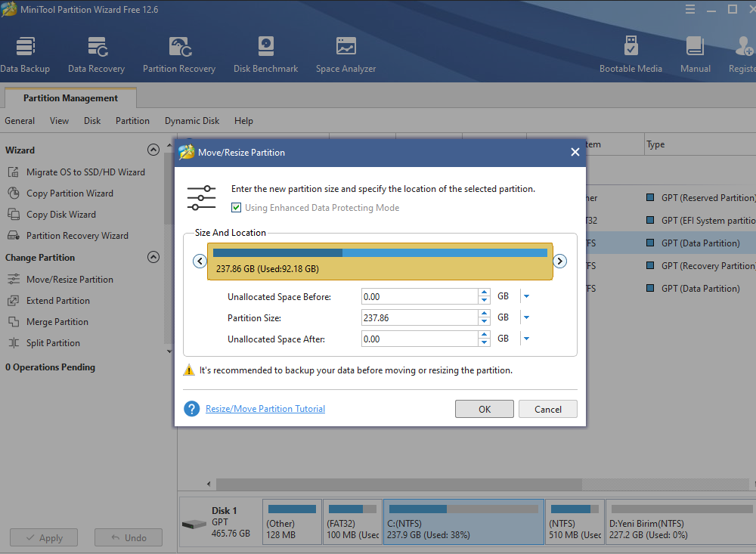Select the C:(NTFS) 237.9 GB partition block

(464, 522)
